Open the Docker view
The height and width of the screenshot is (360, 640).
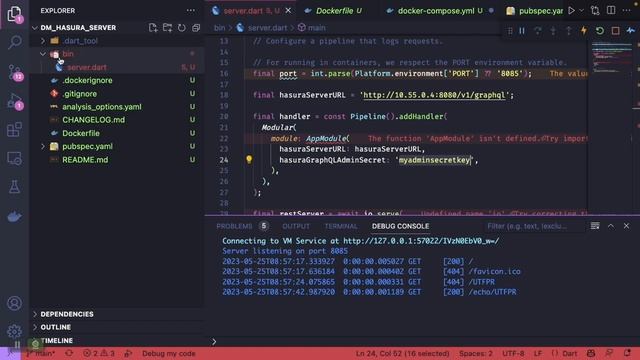click(14, 216)
